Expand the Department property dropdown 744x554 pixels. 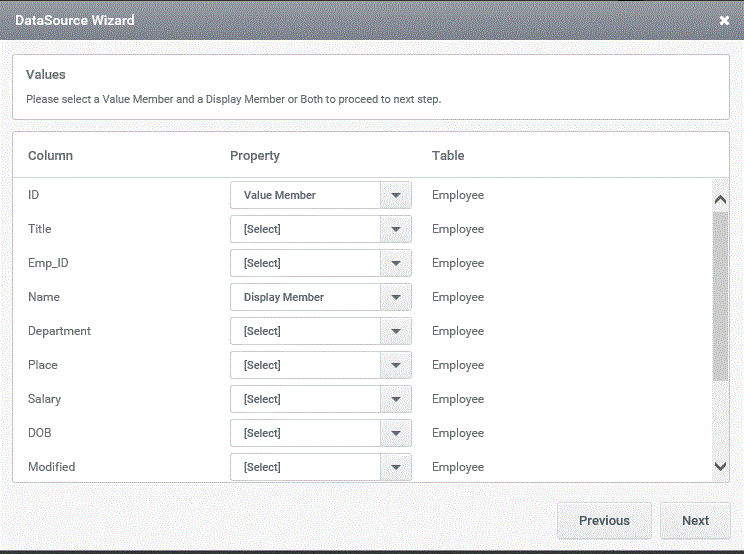pyautogui.click(x=396, y=331)
